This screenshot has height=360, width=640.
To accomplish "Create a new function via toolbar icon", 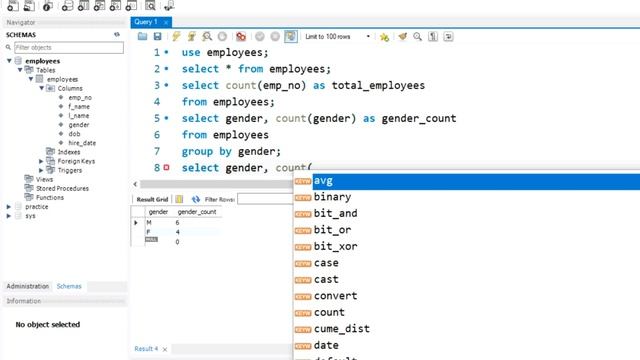I will click(x=131, y=6).
